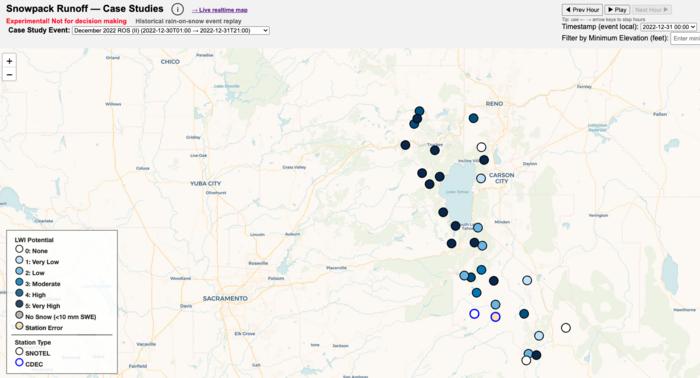Focus the minimum elevation filter field
Screen dimensions: 700x378
click(x=685, y=38)
